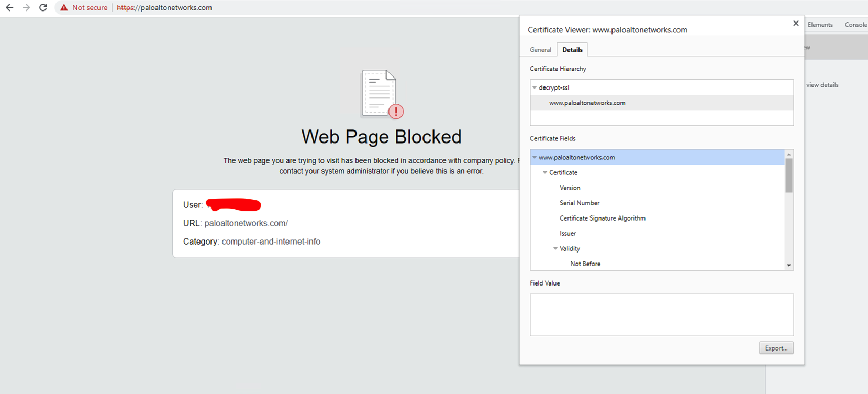868x394 pixels.
Task: Click the browser forward arrow
Action: [x=26, y=7]
